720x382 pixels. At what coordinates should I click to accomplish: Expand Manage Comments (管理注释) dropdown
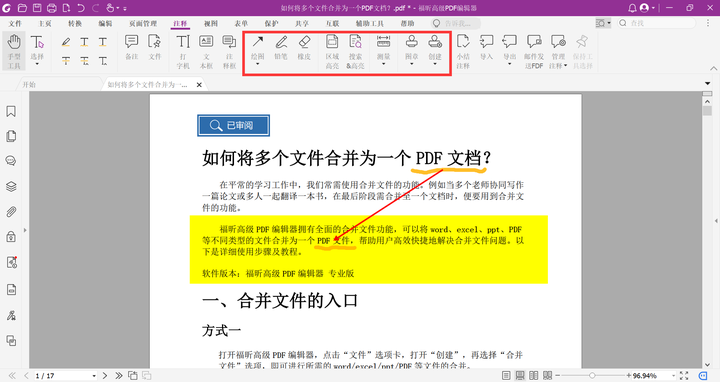point(565,66)
